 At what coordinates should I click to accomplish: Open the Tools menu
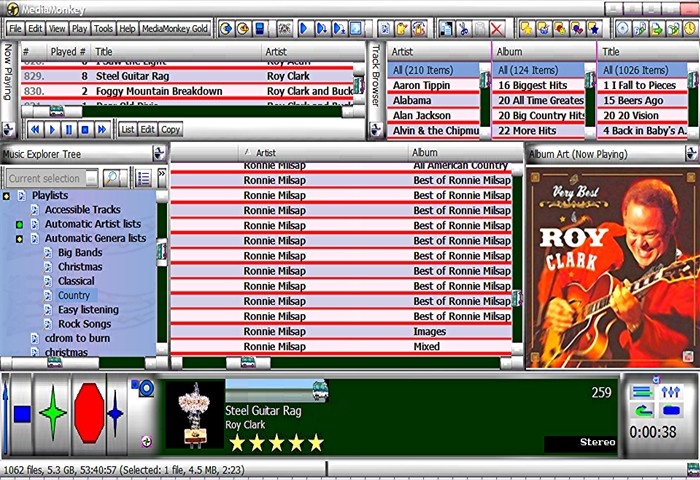(103, 29)
